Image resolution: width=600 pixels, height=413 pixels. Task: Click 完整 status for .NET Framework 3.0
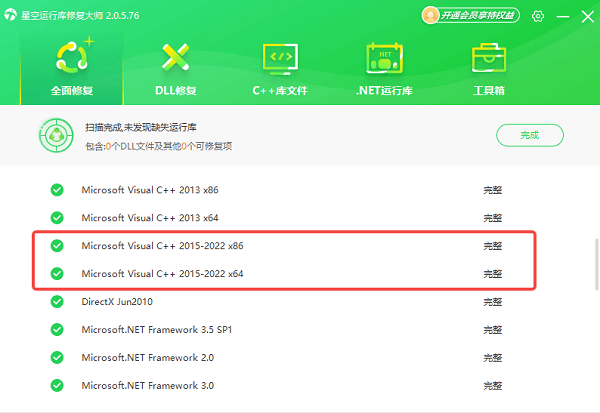click(x=492, y=385)
